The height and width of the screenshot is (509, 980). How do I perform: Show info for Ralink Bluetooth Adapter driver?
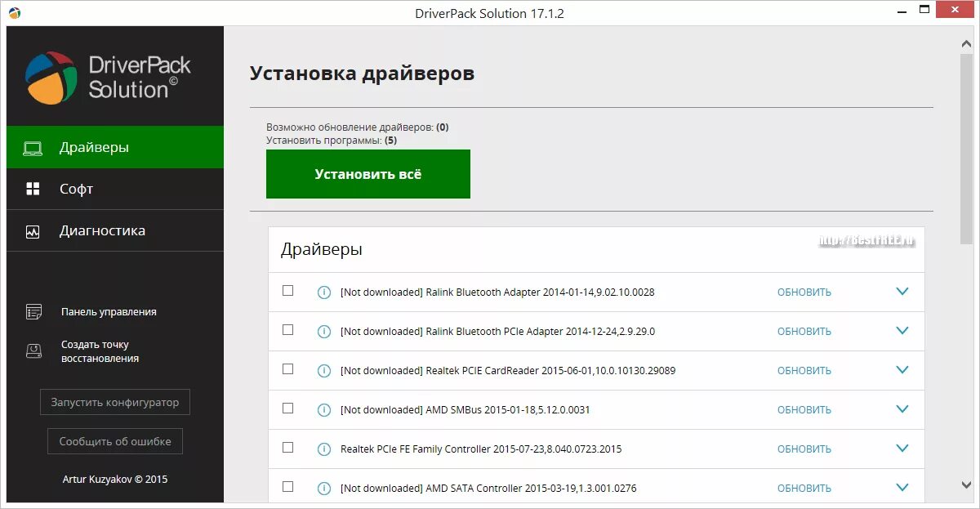(x=323, y=292)
